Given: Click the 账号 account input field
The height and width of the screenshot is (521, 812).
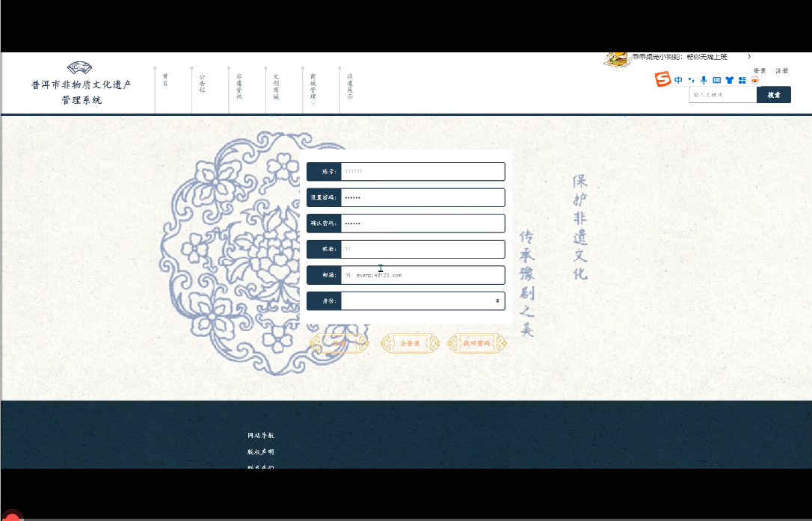Looking at the screenshot, I should tap(422, 171).
